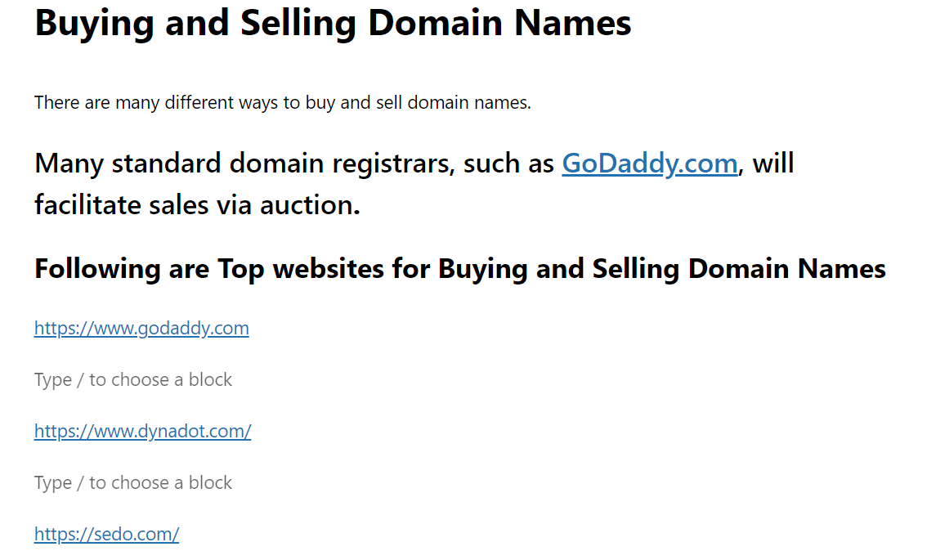Click 'will' after the GoDaddy.com link
Image resolution: width=927 pixels, height=560 pixels.
point(772,164)
